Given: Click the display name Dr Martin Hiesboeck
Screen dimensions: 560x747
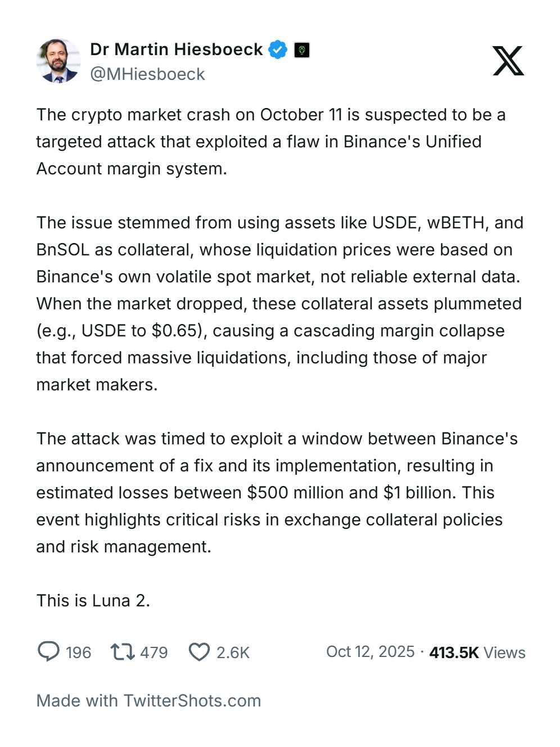Looking at the screenshot, I should (x=176, y=49).
